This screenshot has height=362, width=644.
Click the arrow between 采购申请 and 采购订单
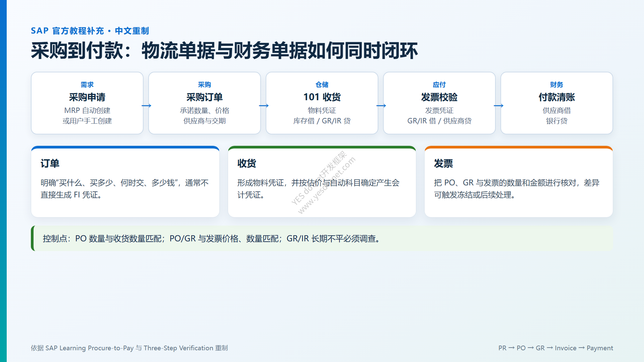tap(147, 106)
